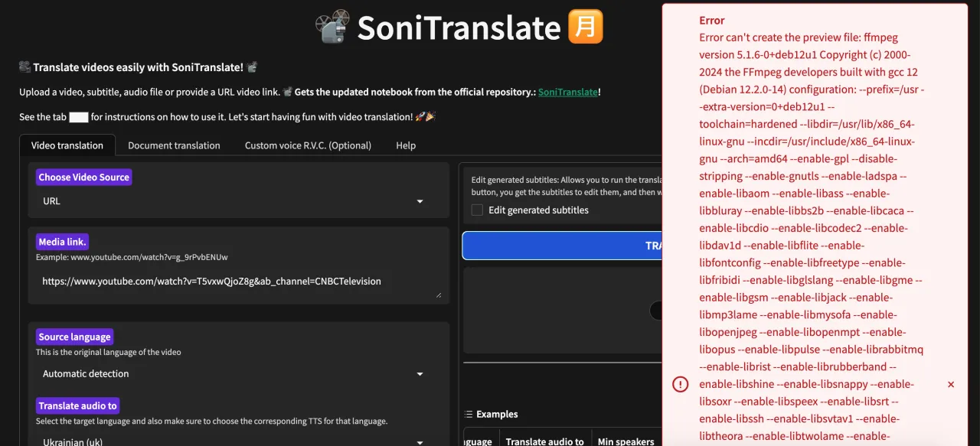Click into the Media link URL field

[x=230, y=282]
